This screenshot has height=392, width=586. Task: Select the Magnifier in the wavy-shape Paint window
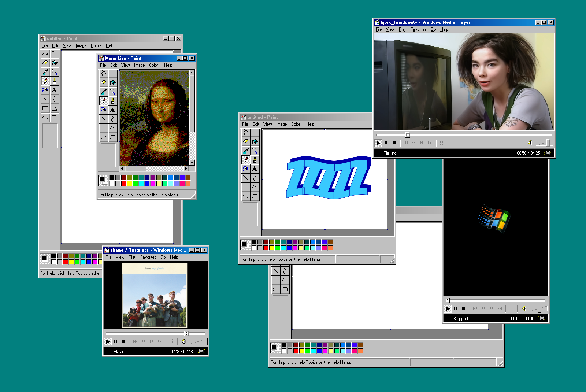pos(255,151)
